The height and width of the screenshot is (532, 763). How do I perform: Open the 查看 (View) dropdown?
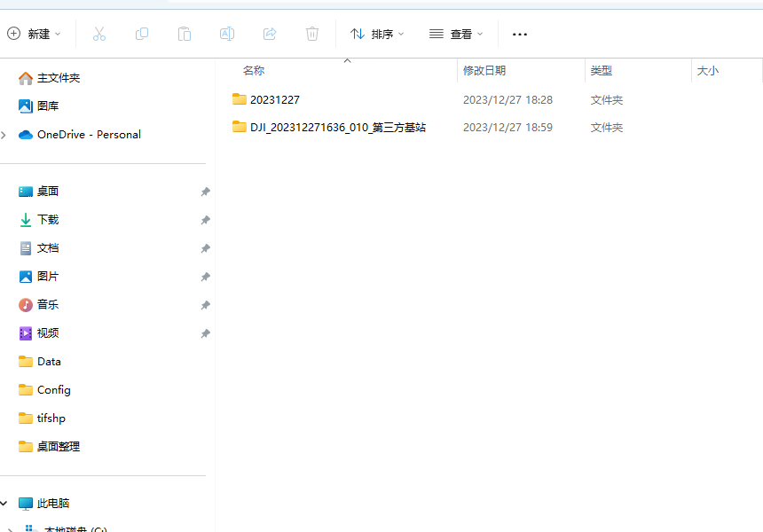pos(456,34)
